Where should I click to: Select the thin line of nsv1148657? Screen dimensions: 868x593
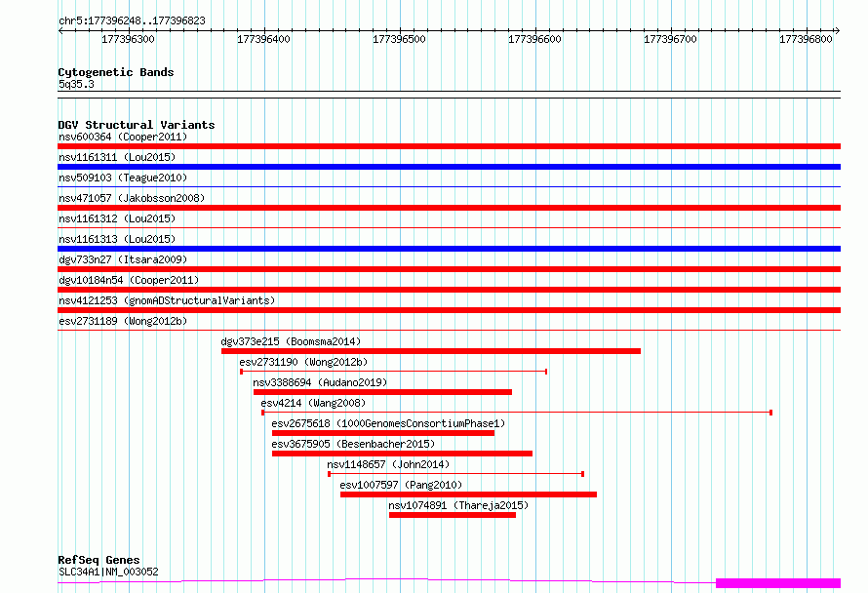pyautogui.click(x=456, y=474)
